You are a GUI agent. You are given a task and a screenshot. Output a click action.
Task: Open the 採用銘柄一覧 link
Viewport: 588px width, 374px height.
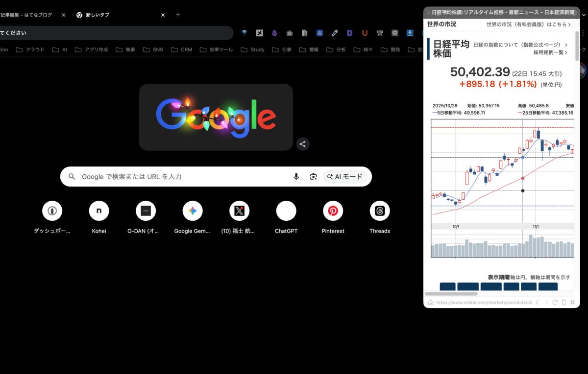550,52
